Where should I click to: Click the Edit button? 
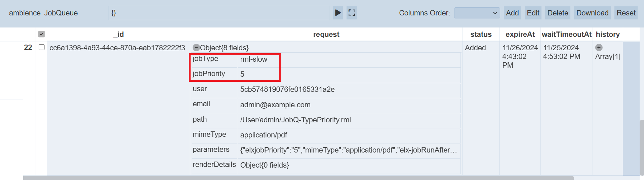pyautogui.click(x=533, y=13)
